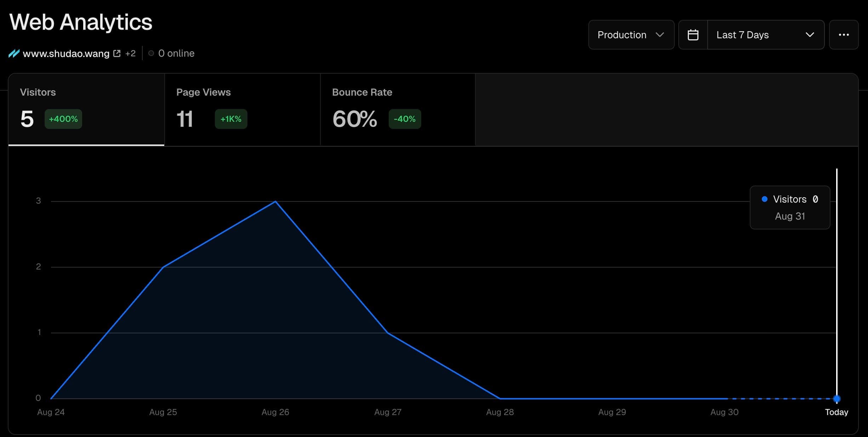The height and width of the screenshot is (437, 868).
Task: Click the calendar date picker icon
Action: pos(693,35)
